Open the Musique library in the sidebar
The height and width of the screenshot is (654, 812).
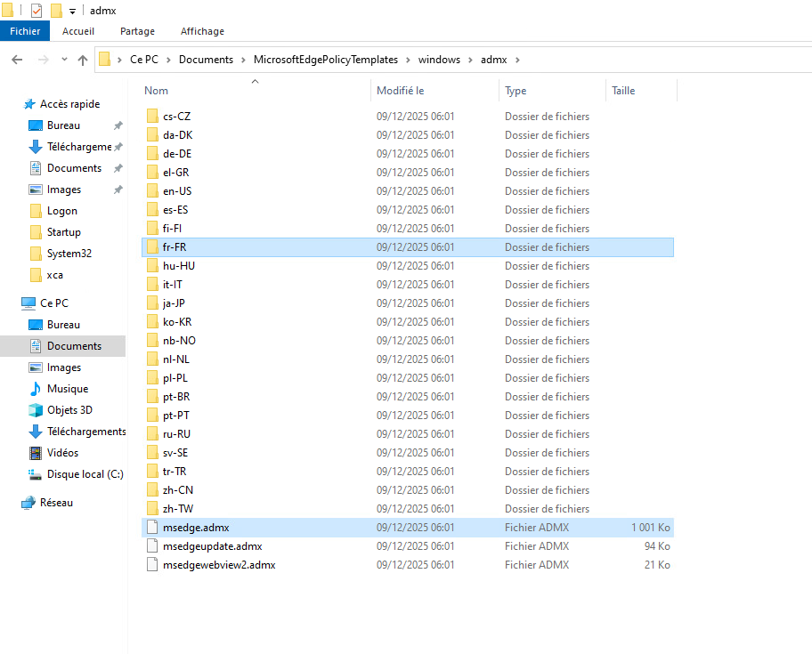click(67, 389)
